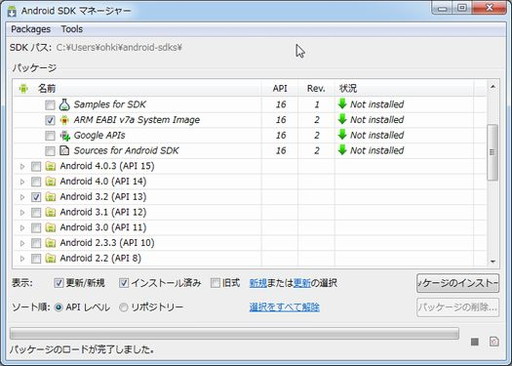
Task: Open the Packages menu
Action: click(x=31, y=29)
